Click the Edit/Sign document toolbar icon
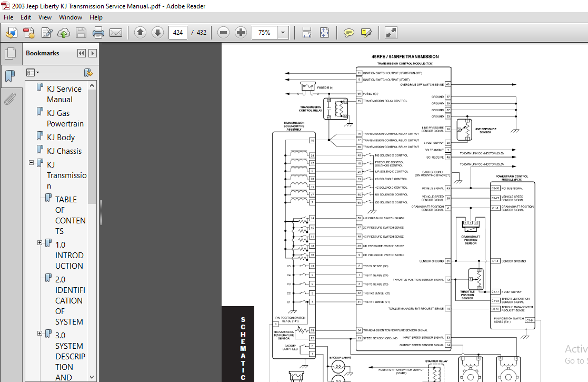Image resolution: width=588 pixels, height=382 pixels. click(x=46, y=33)
